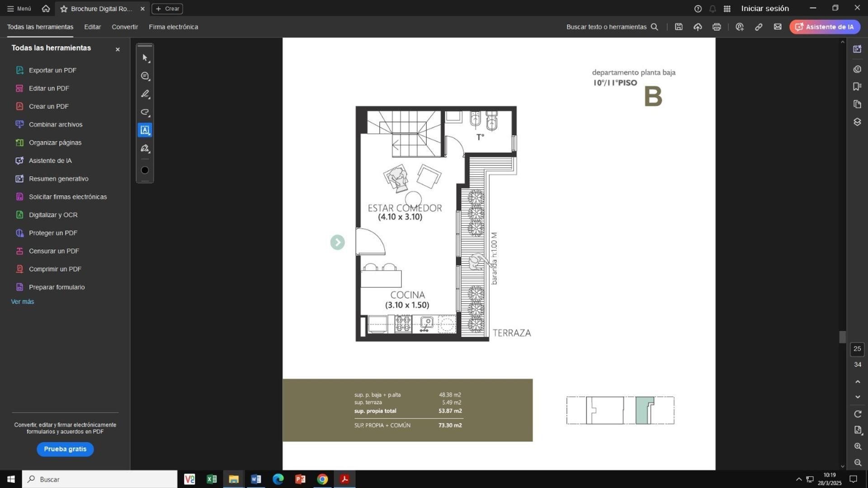
Task: Click the Crear new tab button
Action: [167, 9]
